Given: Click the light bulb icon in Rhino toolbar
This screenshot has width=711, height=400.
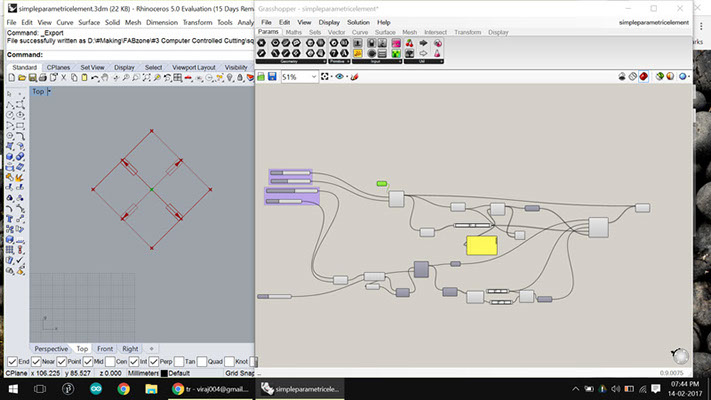Looking at the screenshot, I should pyautogui.click(x=230, y=78).
